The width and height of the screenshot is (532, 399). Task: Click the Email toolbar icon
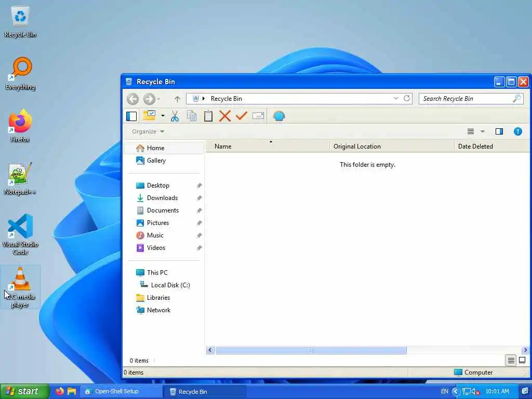pos(258,116)
